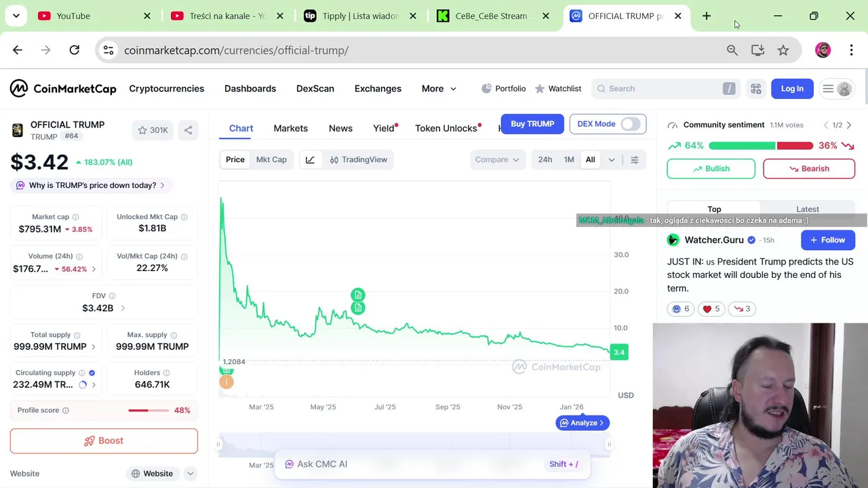Select 24h time range
The height and width of the screenshot is (488, 868).
(545, 160)
